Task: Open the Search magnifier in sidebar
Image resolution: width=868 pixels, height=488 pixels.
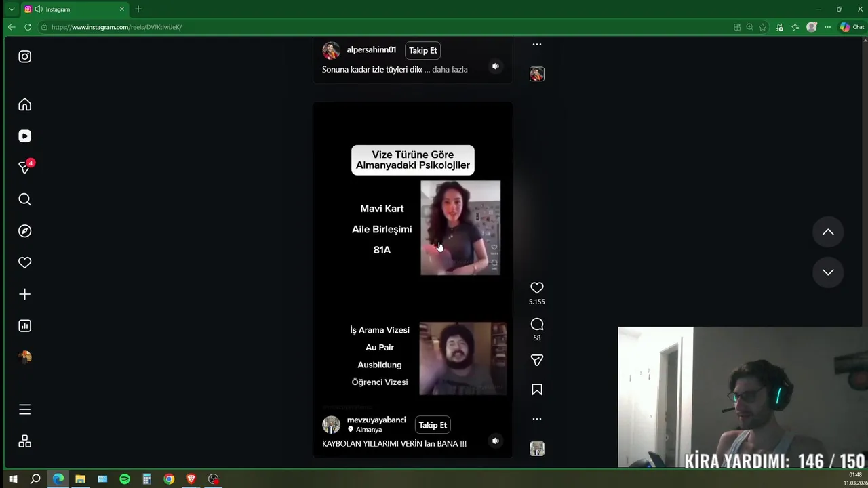Action: tap(24, 199)
